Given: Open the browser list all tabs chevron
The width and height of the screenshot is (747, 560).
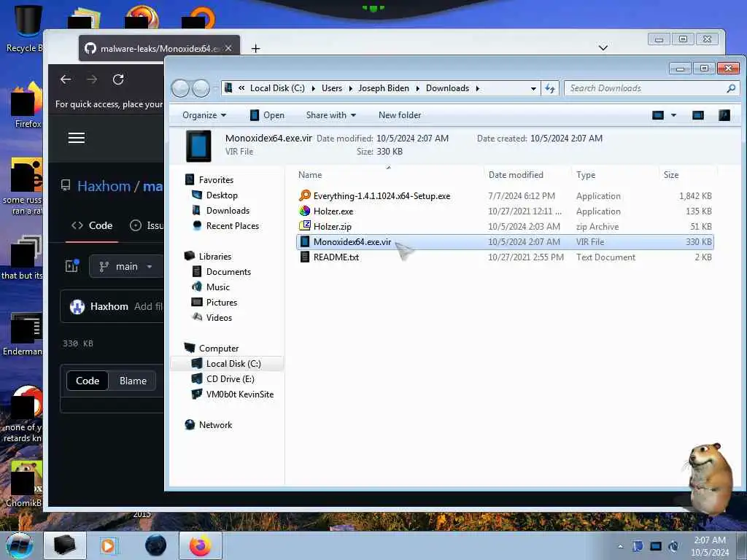Looking at the screenshot, I should tap(603, 47).
